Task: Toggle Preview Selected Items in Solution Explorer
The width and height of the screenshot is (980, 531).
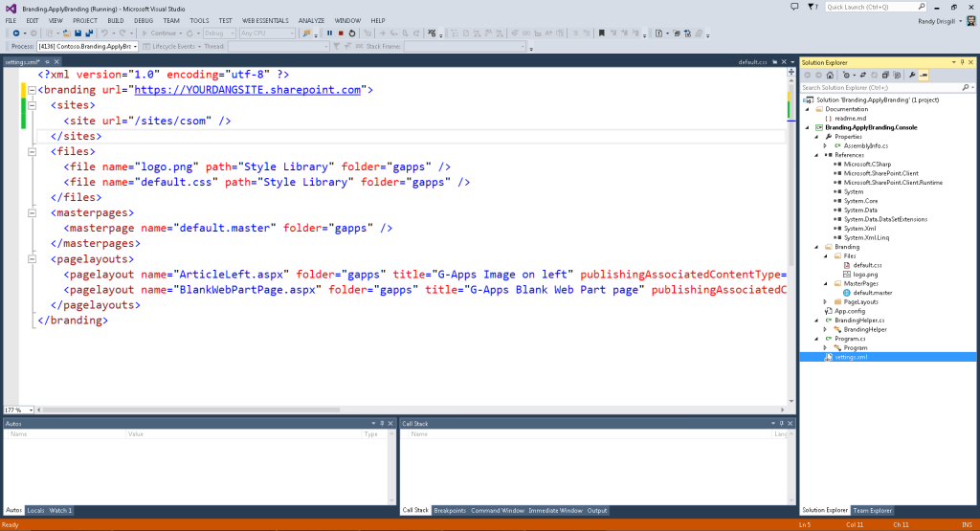Action: pos(924,75)
